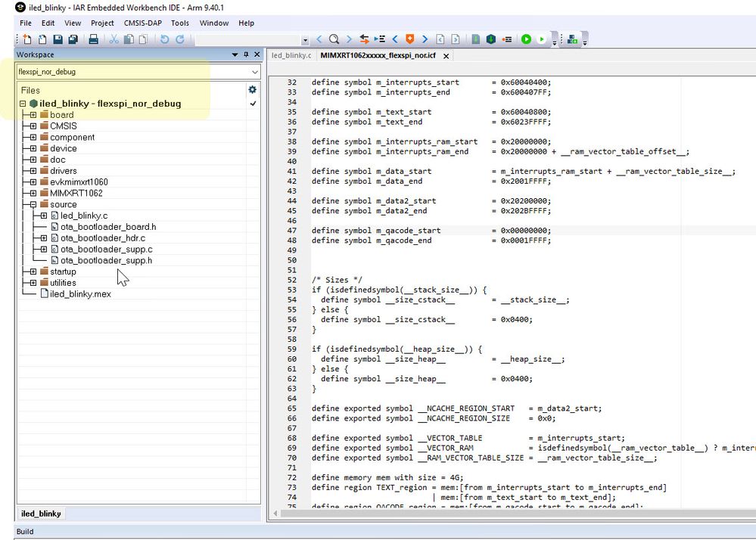
Task: Select the evkmimxrt1060 folder
Action: pyautogui.click(x=79, y=182)
